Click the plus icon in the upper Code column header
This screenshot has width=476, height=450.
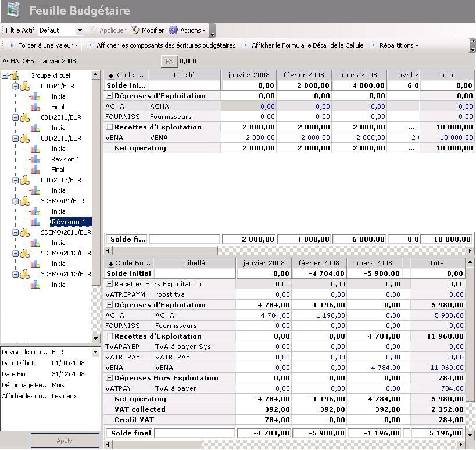pyautogui.click(x=111, y=75)
